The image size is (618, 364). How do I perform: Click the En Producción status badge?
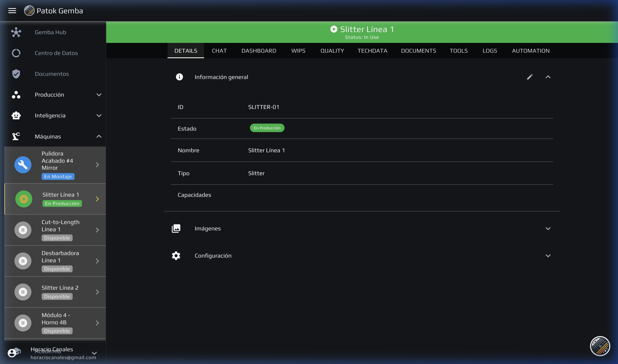[267, 128]
